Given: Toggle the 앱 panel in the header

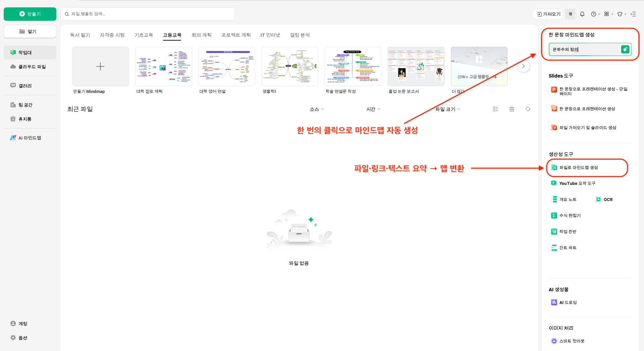Looking at the screenshot, I should (570, 14).
